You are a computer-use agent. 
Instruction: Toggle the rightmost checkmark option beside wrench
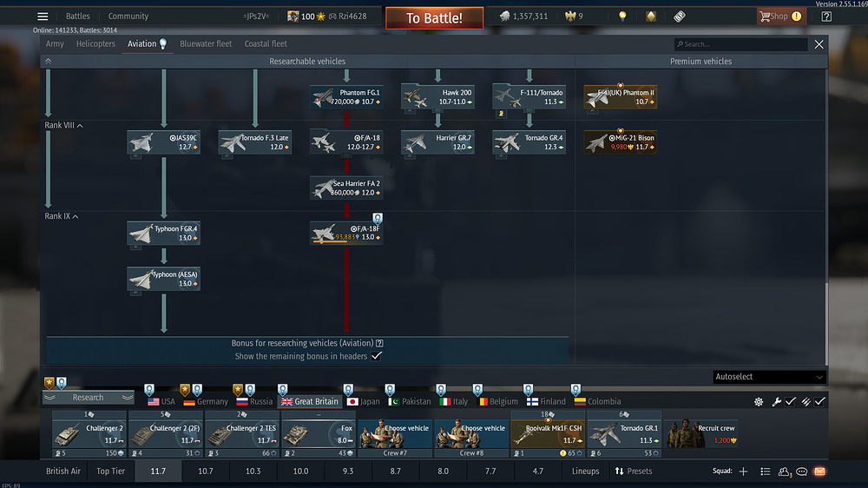[x=820, y=401]
